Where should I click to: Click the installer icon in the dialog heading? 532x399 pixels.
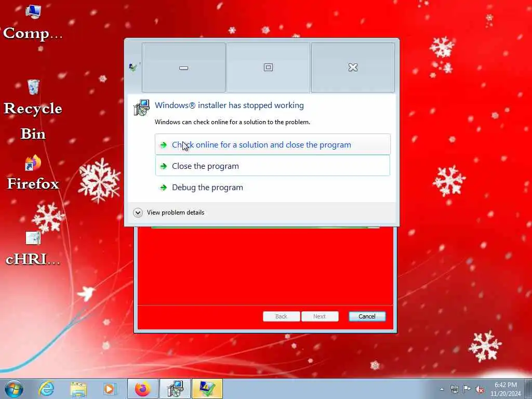tap(141, 108)
